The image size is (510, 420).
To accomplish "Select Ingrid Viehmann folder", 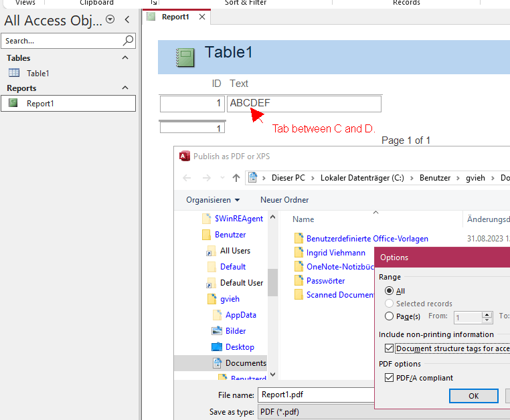I will [x=329, y=253].
